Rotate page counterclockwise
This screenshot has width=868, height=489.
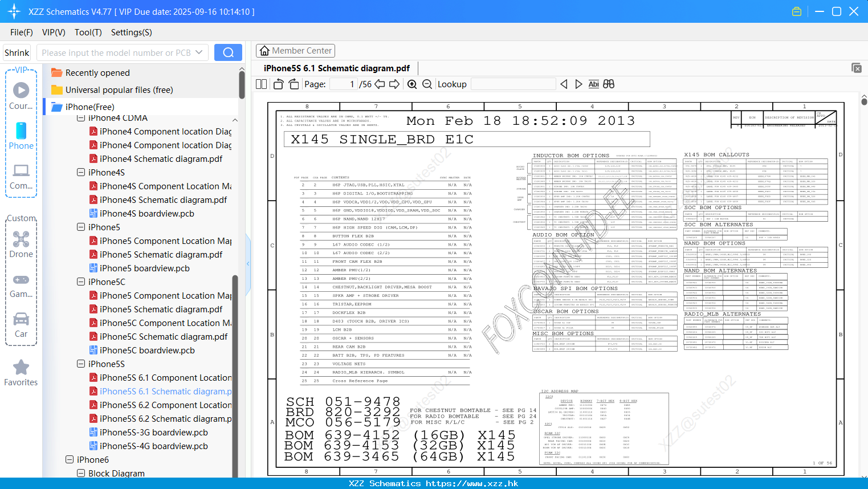coord(278,84)
